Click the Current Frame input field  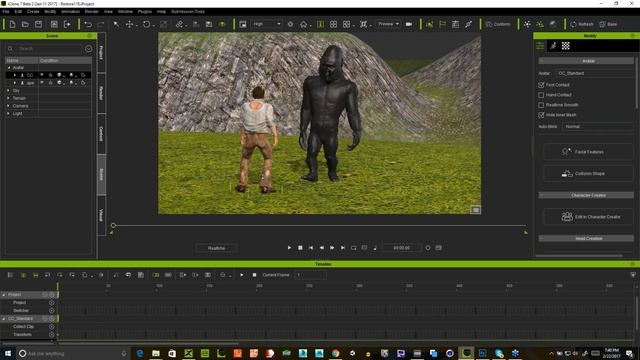point(311,275)
